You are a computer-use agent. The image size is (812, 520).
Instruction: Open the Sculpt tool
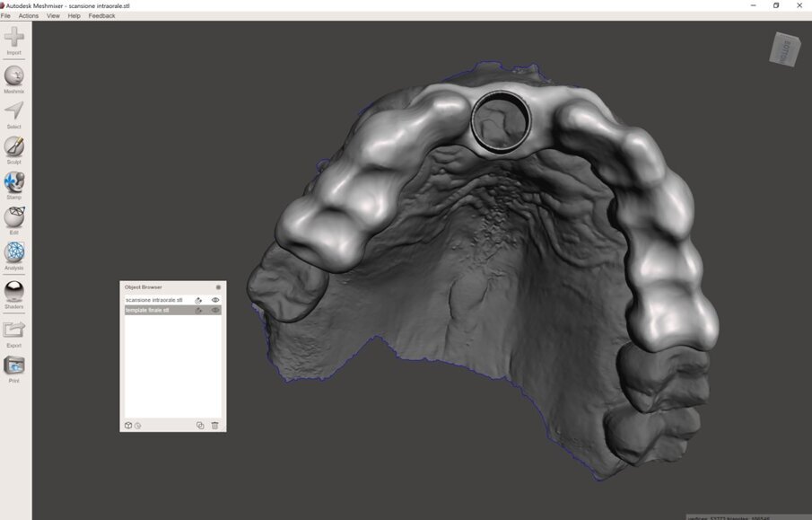coord(13,146)
